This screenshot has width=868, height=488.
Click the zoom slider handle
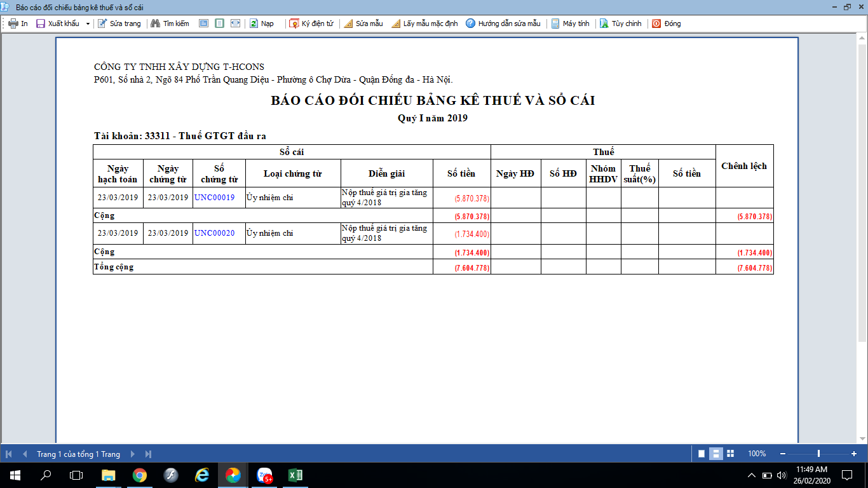pos(818,454)
